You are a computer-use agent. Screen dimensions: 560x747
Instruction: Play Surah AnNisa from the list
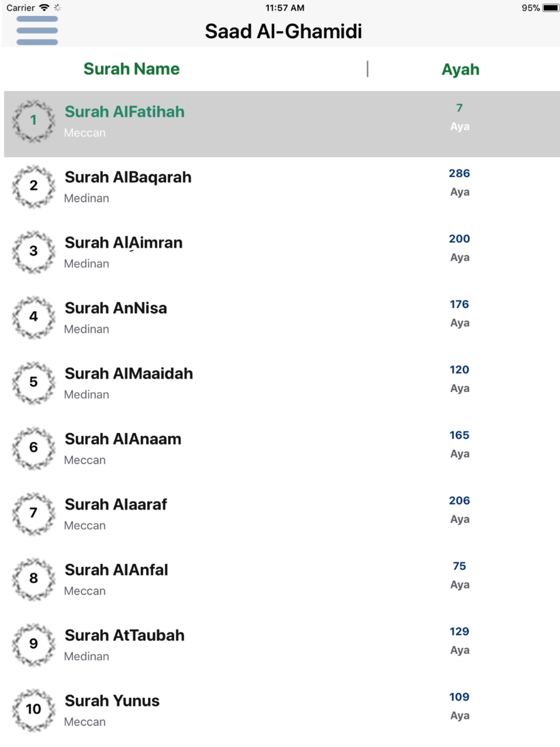tap(115, 309)
